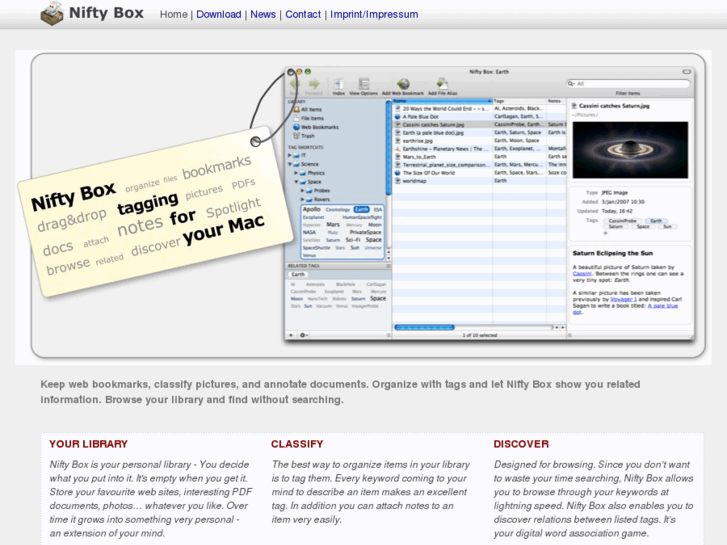Go to Home in the navigation
Screen dimensions: 727x545
174,14
